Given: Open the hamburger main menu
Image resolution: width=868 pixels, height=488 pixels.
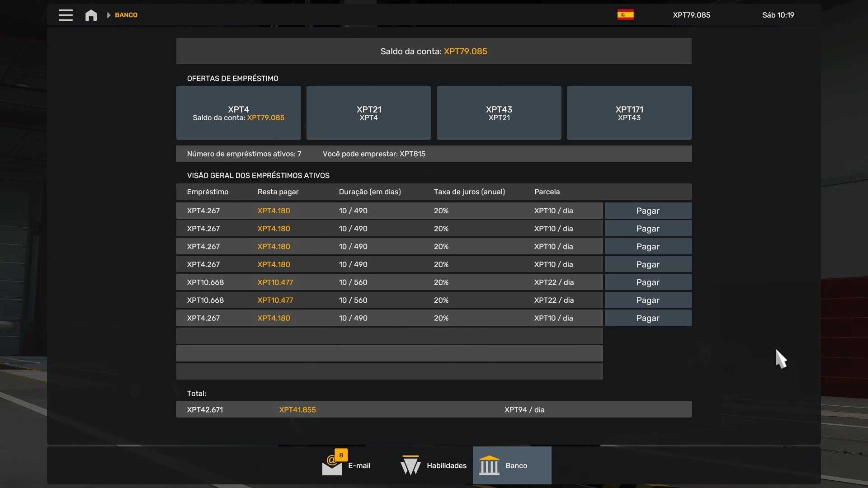Looking at the screenshot, I should tap(66, 15).
